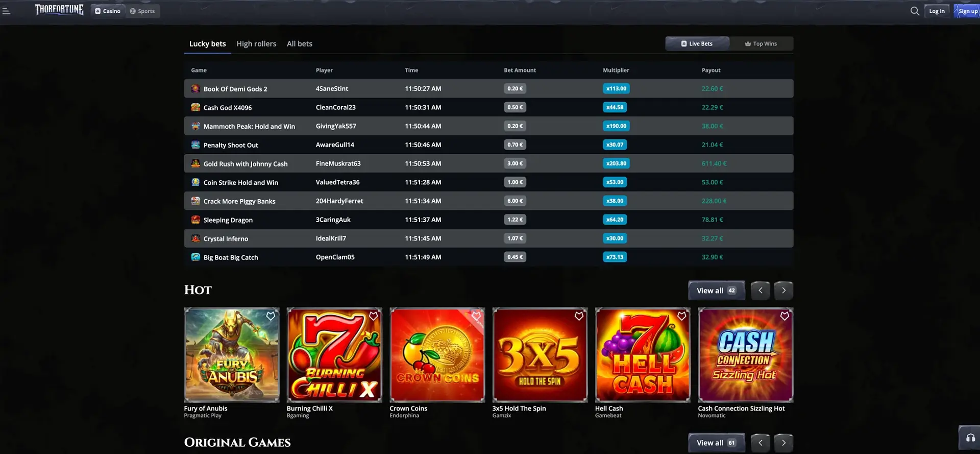The image size is (980, 454).
Task: Open the search magnifier icon
Action: pyautogui.click(x=915, y=11)
